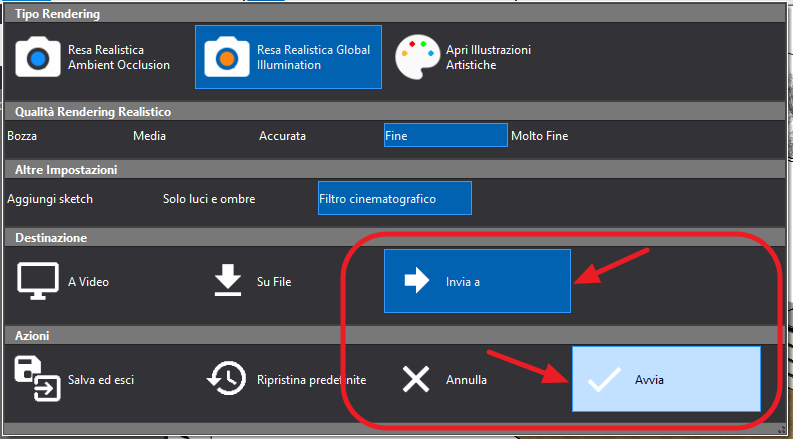This screenshot has height=439, width=793.
Task: Set rendering quality to Media
Action: [150, 136]
